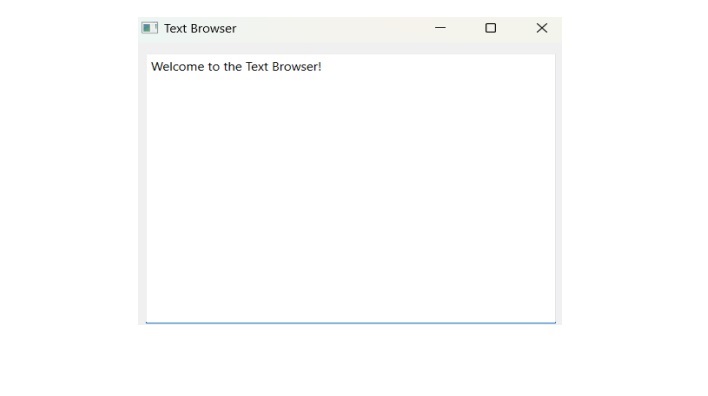Click the "Text Browser" window title

pos(200,28)
